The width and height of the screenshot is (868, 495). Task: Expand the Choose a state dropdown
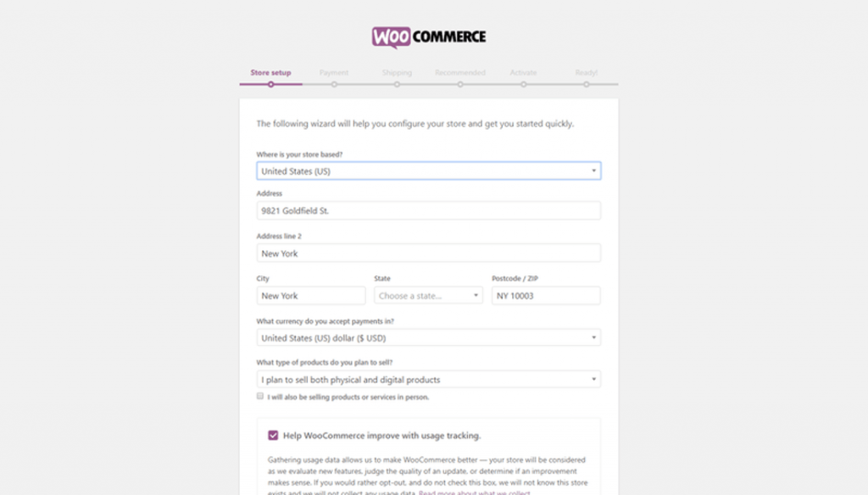click(x=429, y=295)
